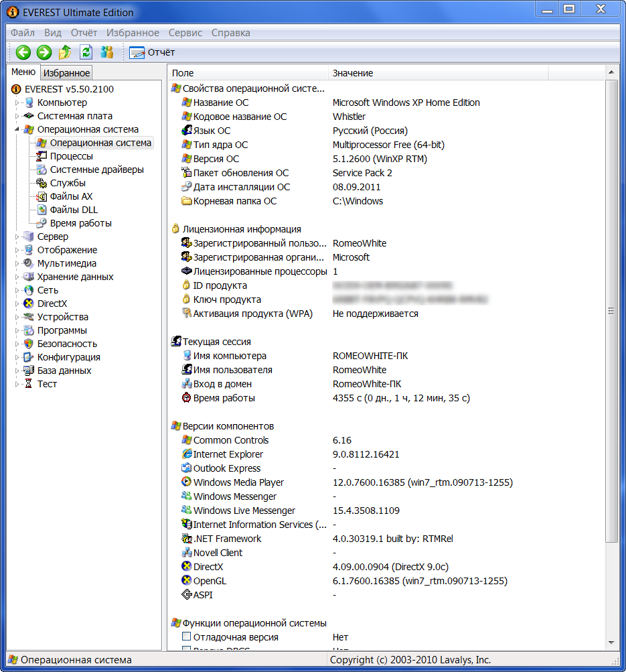The height and width of the screenshot is (672, 626).
Task: Click the Отчёт report toolbar button
Action: point(152,52)
